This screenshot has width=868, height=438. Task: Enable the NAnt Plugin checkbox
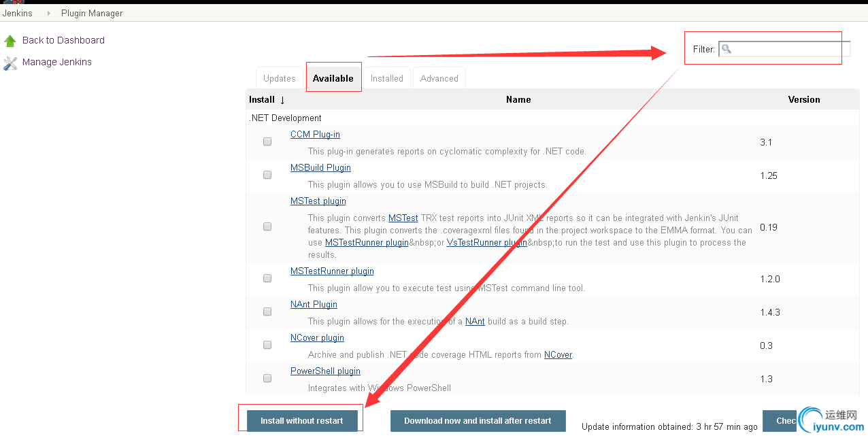pos(267,311)
